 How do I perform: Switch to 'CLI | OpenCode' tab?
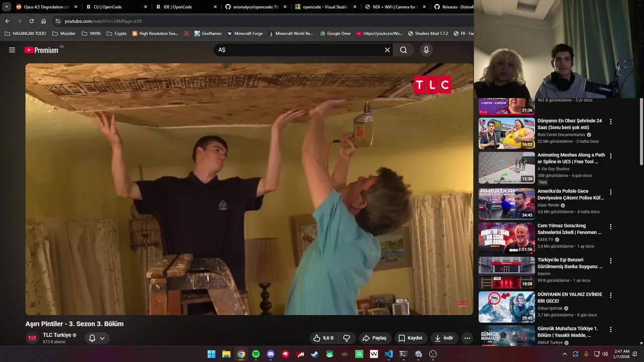click(x=115, y=7)
